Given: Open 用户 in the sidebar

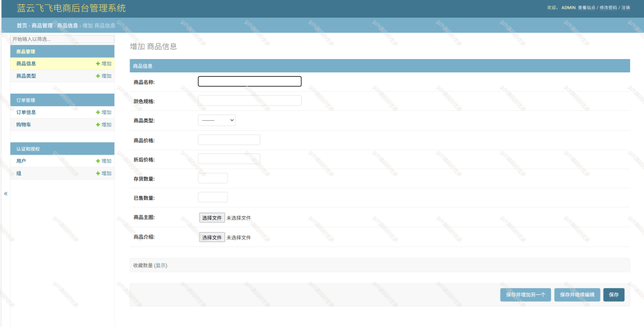Looking at the screenshot, I should pyautogui.click(x=21, y=161).
